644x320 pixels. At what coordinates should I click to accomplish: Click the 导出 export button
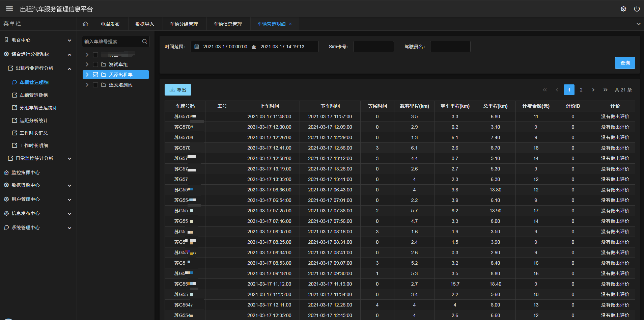(x=178, y=90)
